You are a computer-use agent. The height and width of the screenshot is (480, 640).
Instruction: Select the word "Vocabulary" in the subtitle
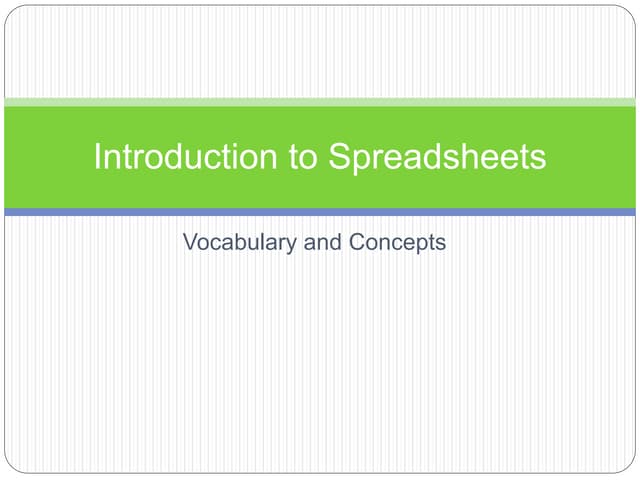click(x=240, y=242)
